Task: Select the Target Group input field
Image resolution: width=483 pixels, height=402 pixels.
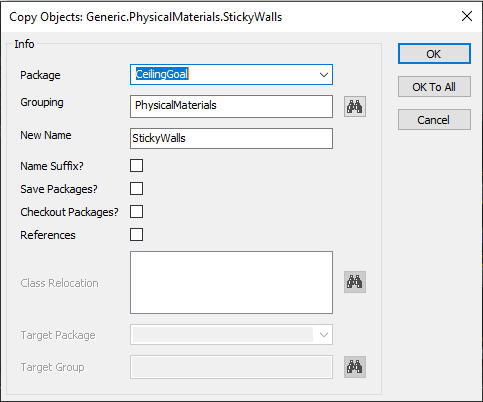Action: coord(231,367)
